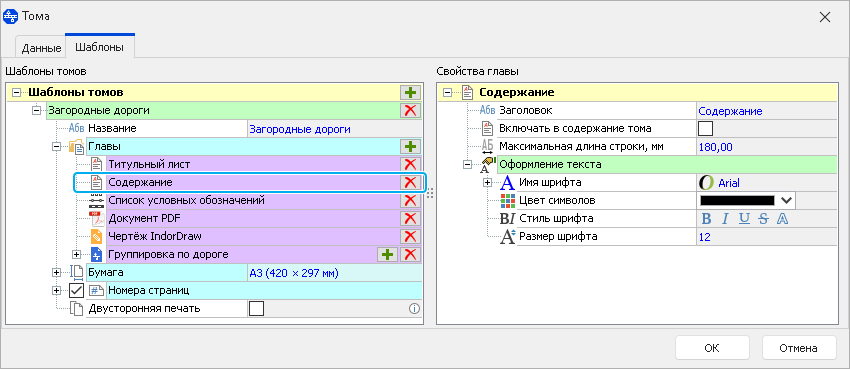This screenshot has height=369, width=850.
Task: Select the Шаблоны tab
Action: (x=100, y=47)
